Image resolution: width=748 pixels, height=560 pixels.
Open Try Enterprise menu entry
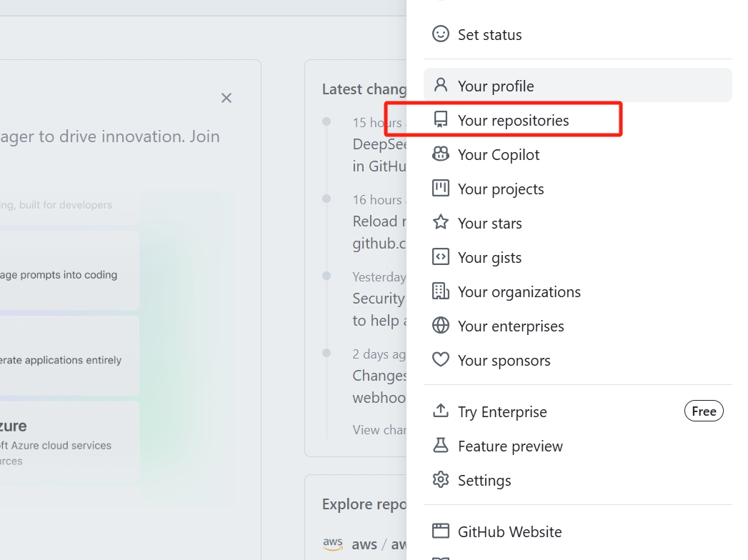502,411
